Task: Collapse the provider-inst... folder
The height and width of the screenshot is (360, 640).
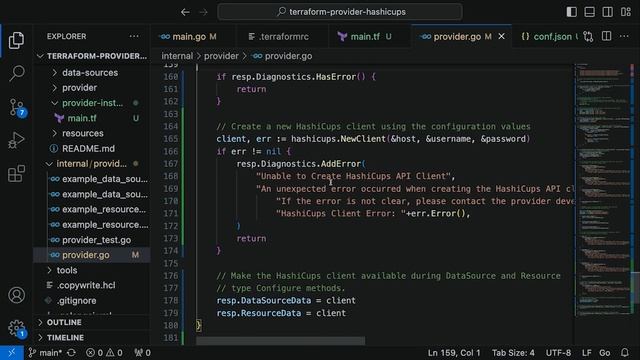Action: coord(92,103)
